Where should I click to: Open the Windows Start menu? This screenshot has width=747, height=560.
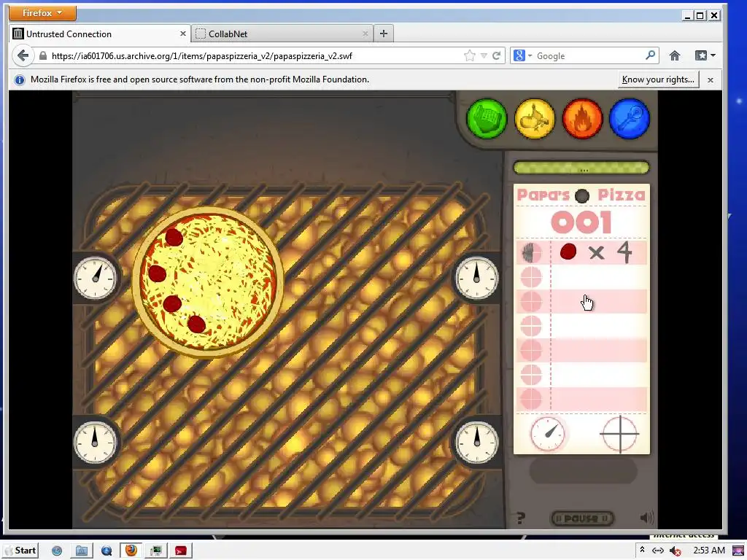pos(20,551)
